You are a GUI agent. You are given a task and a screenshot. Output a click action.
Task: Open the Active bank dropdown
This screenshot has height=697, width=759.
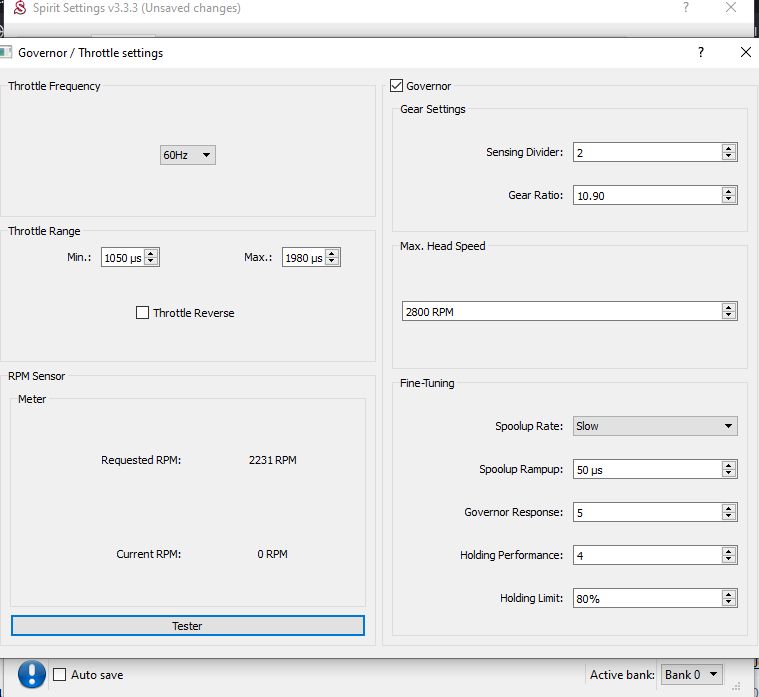click(x=692, y=675)
